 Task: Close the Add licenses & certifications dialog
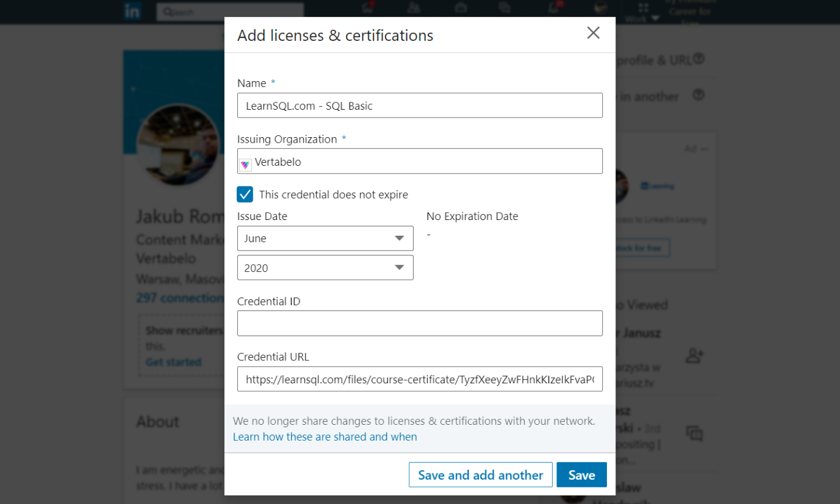(x=593, y=33)
